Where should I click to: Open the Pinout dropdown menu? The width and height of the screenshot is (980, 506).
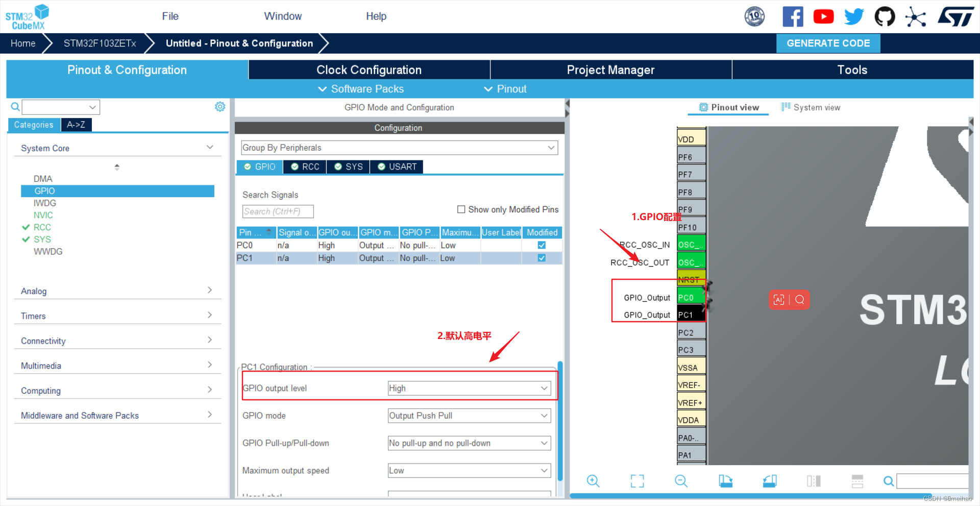505,89
